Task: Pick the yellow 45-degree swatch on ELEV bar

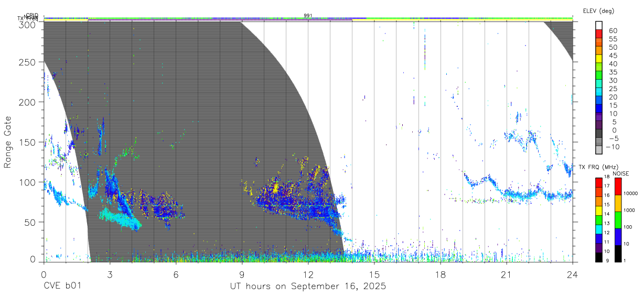Action: click(599, 58)
